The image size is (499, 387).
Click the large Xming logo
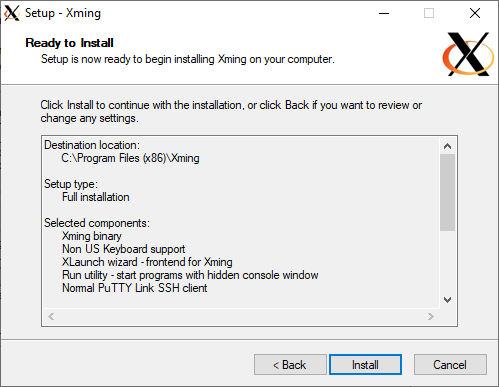click(x=468, y=54)
